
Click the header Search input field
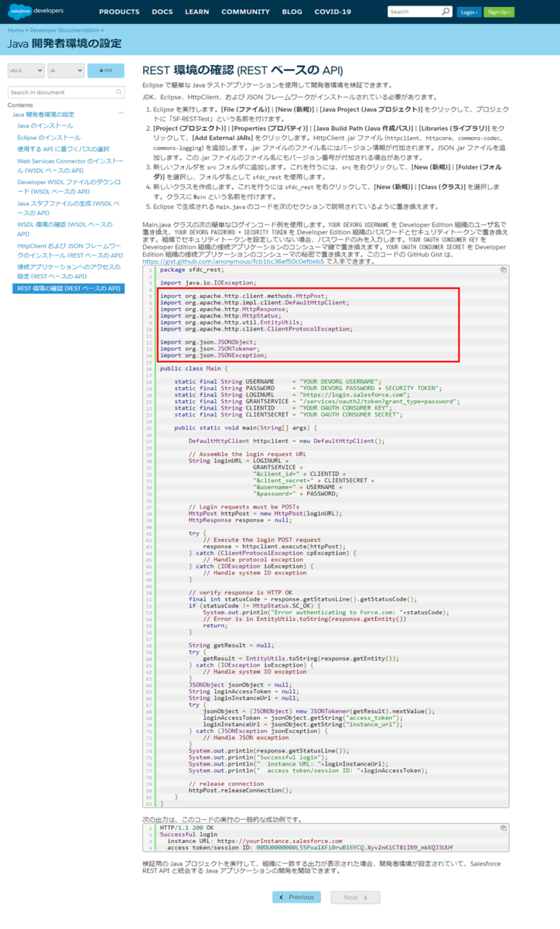pos(414,12)
